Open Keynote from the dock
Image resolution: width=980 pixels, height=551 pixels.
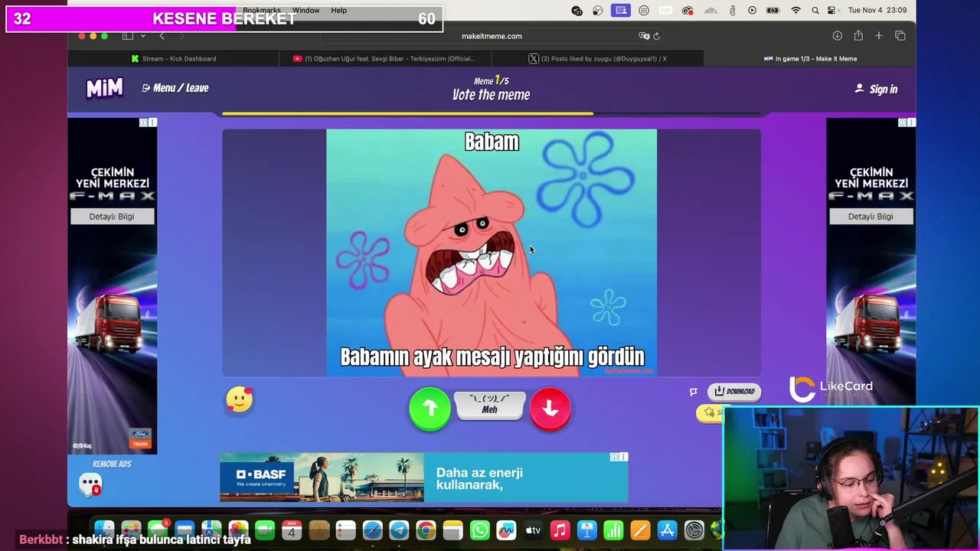click(x=586, y=530)
